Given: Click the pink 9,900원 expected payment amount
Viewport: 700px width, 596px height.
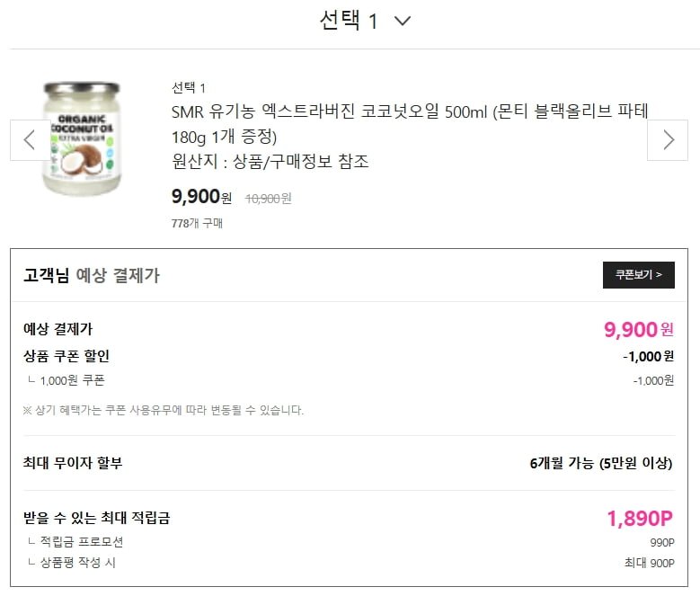Looking at the screenshot, I should (638, 329).
